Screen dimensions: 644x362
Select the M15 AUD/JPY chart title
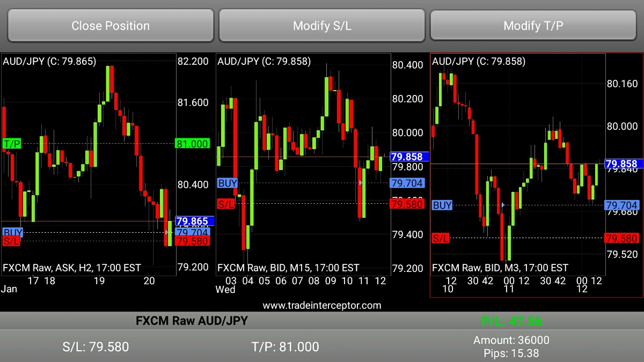click(x=264, y=62)
